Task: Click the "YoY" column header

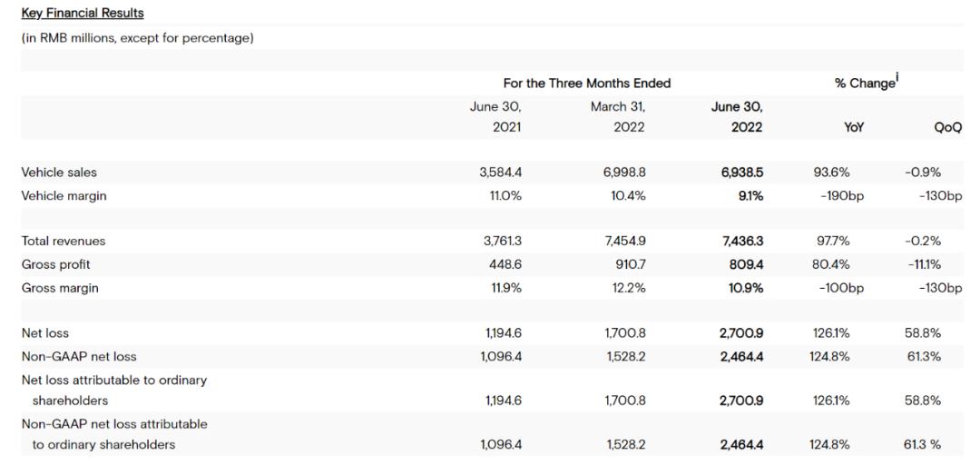Action: 854,128
